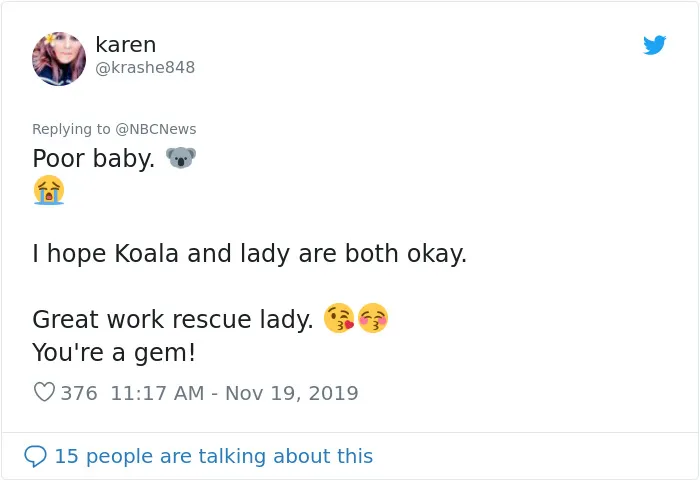
Task: Click the koala face emoji
Action: 181,158
